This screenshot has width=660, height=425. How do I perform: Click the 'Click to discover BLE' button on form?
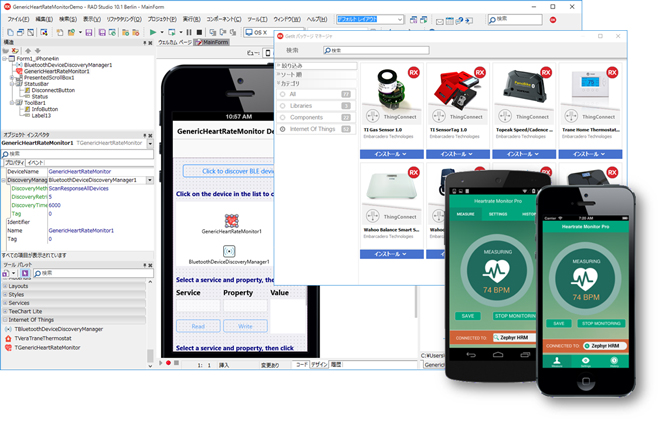point(229,171)
